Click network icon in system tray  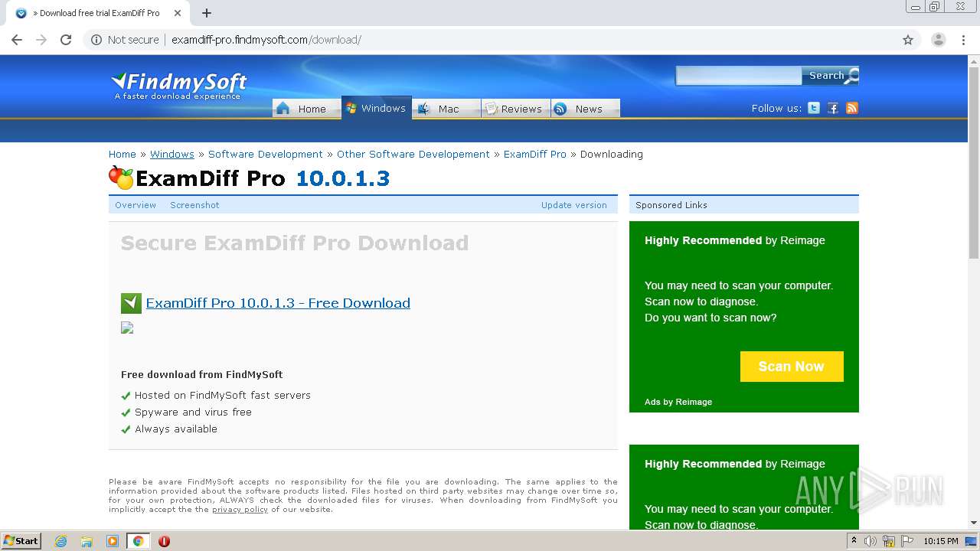pyautogui.click(x=888, y=541)
